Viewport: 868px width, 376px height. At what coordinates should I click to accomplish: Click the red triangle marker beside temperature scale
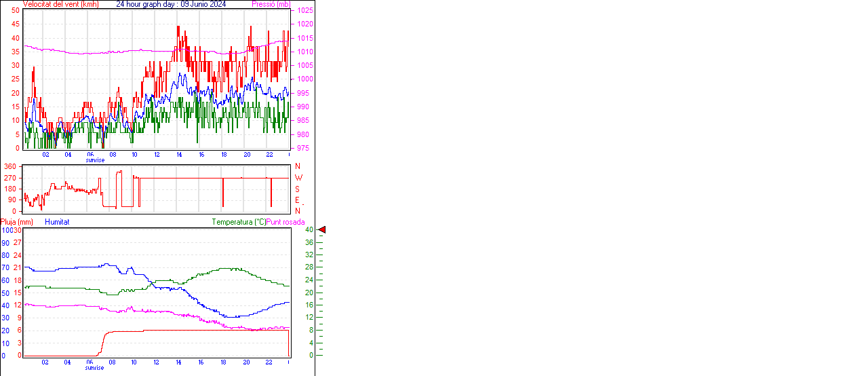click(322, 230)
